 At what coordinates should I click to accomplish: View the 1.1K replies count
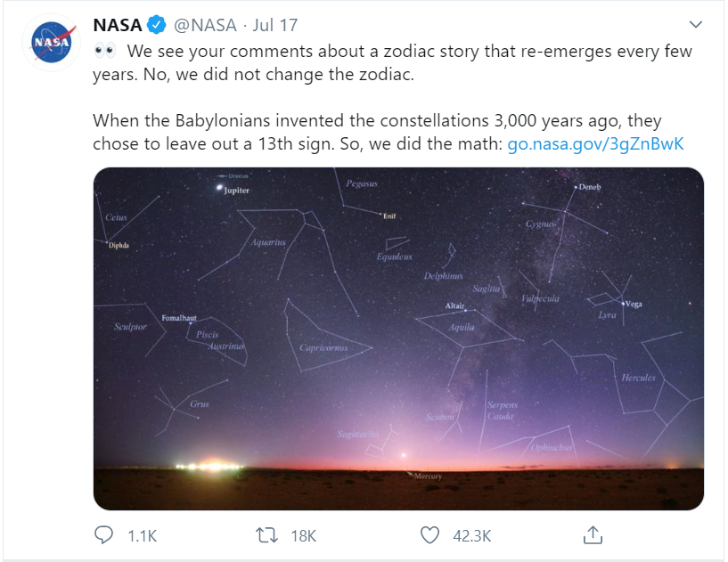(143, 536)
